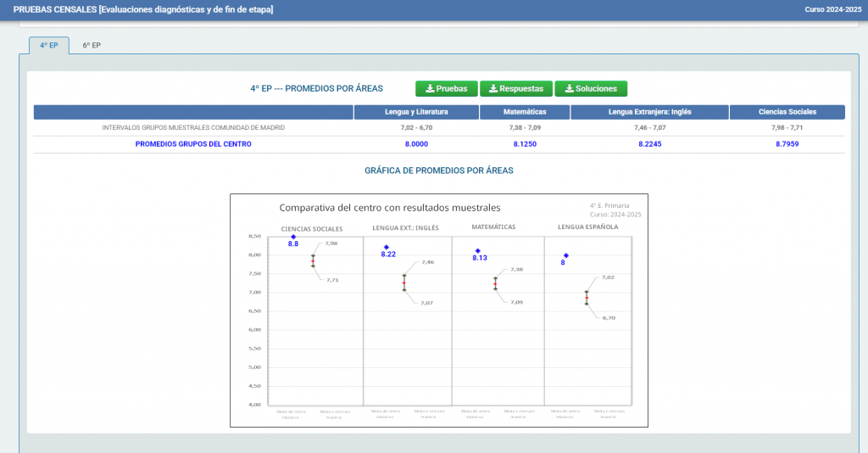This screenshot has height=453, width=868.
Task: Click the 8.7959 Ciencias Sociales average value
Action: click(787, 144)
